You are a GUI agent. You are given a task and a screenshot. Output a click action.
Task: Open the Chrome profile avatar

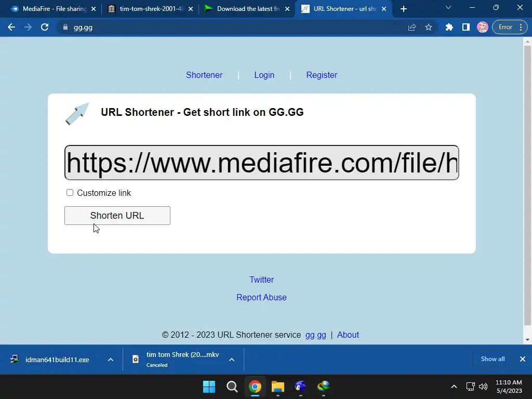pos(483,27)
